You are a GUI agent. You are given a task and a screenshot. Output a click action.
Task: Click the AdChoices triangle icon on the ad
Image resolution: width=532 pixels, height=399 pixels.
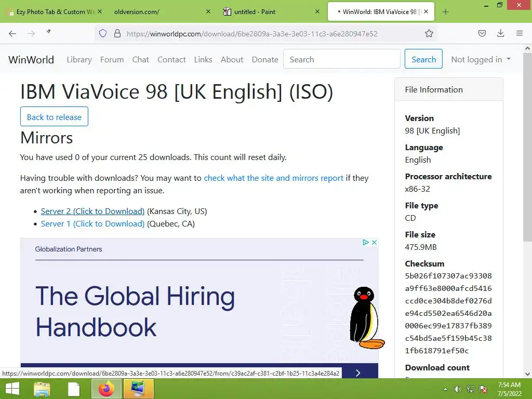coord(366,242)
